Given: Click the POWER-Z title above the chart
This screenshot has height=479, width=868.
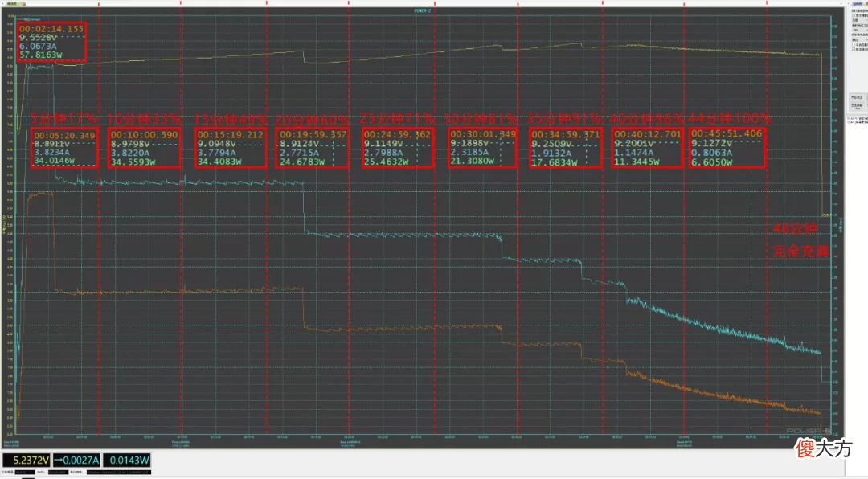Looking at the screenshot, I should coord(423,10).
